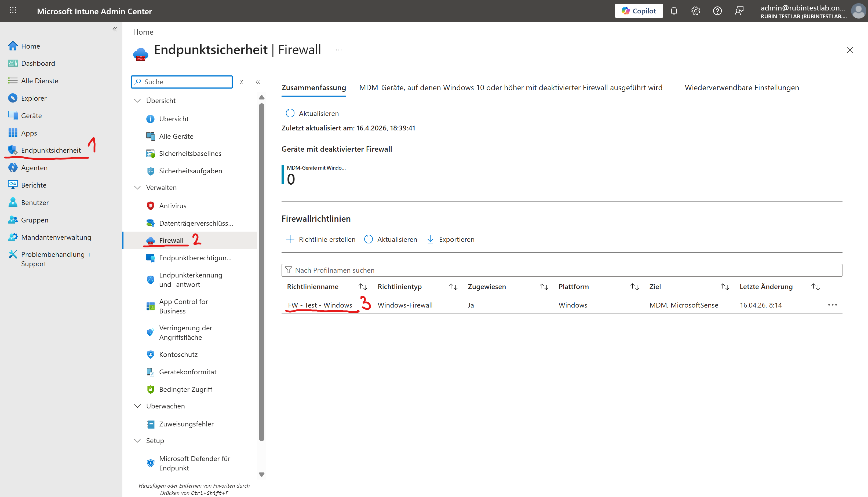Viewport: 868px width, 497px height.
Task: Click the Nach Profilnamen suchen field
Action: tap(561, 270)
